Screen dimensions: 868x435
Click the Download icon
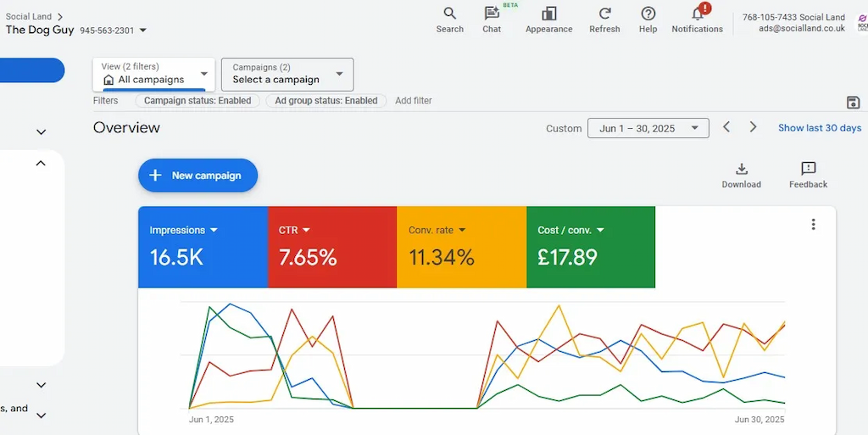tap(741, 169)
